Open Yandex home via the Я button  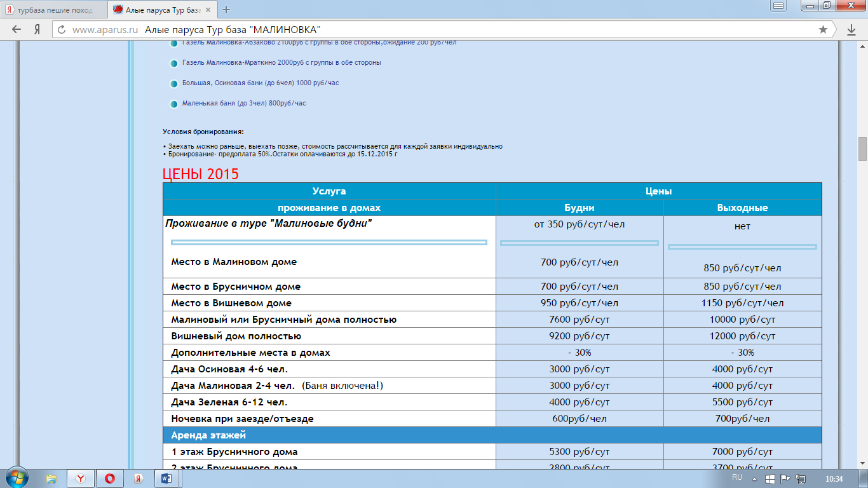pos(37,29)
